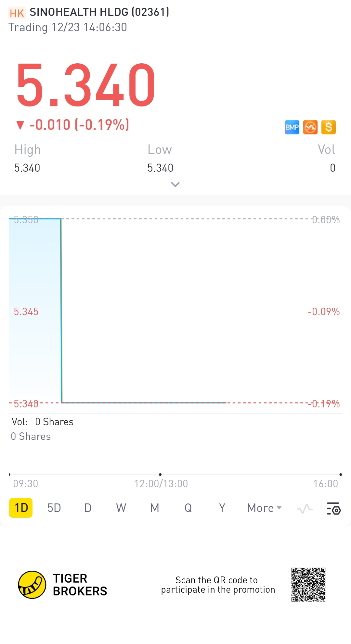Toggle the indicator waveform icon
This screenshot has width=351, height=644.
pyautogui.click(x=305, y=508)
